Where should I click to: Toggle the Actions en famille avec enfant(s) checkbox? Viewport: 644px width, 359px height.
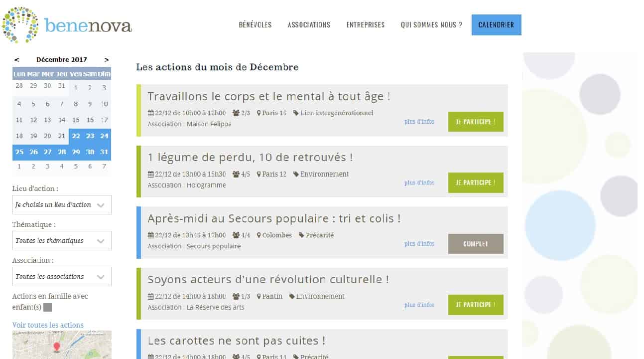click(47, 308)
